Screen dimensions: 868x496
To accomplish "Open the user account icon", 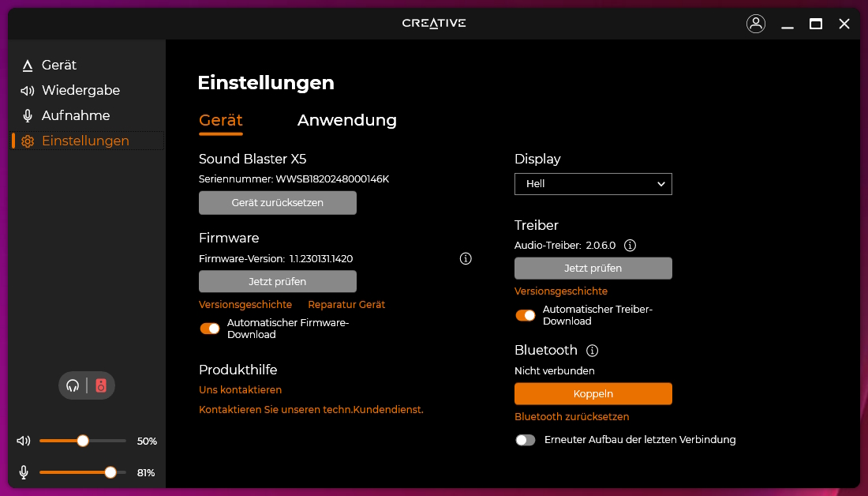I will [756, 24].
